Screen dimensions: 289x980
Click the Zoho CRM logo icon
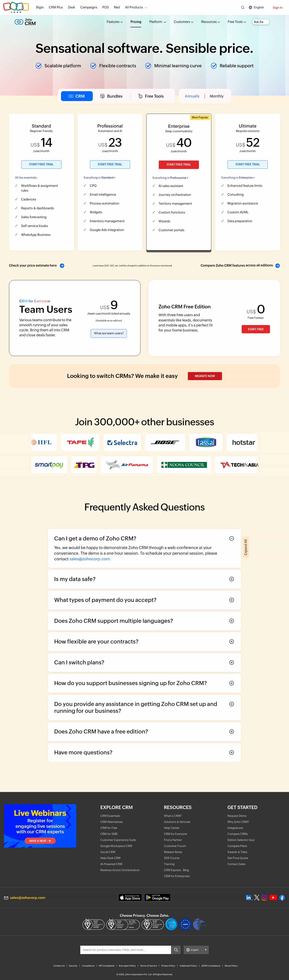pyautogui.click(x=19, y=22)
